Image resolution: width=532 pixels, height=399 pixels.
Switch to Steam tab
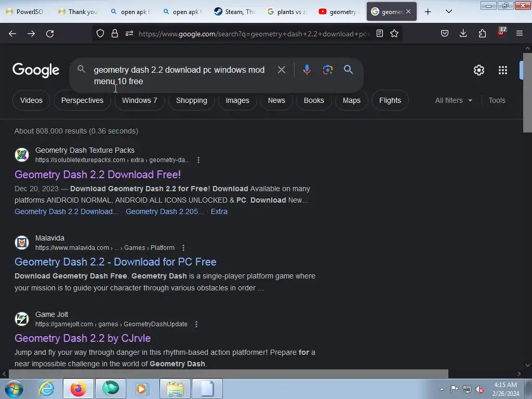(x=235, y=12)
